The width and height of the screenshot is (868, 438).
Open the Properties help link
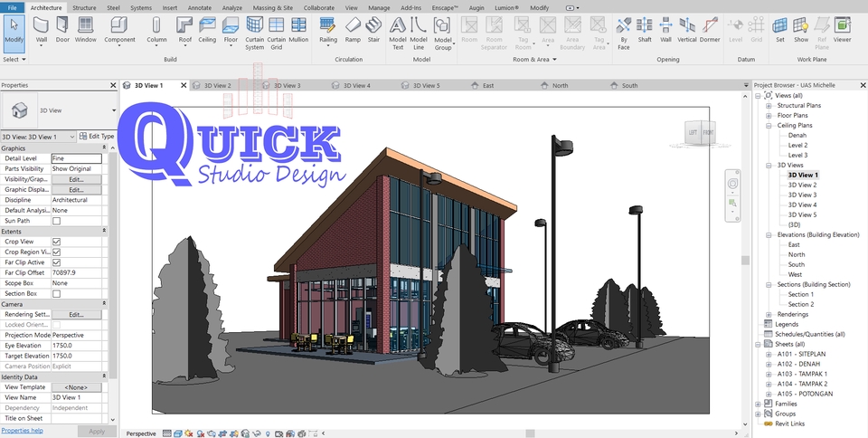tap(22, 431)
